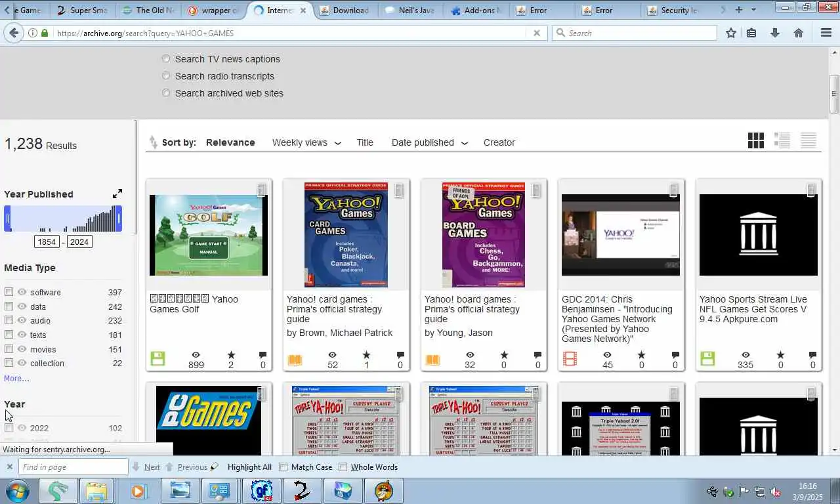Check the movies media type filter
The image size is (840, 504).
point(9,349)
